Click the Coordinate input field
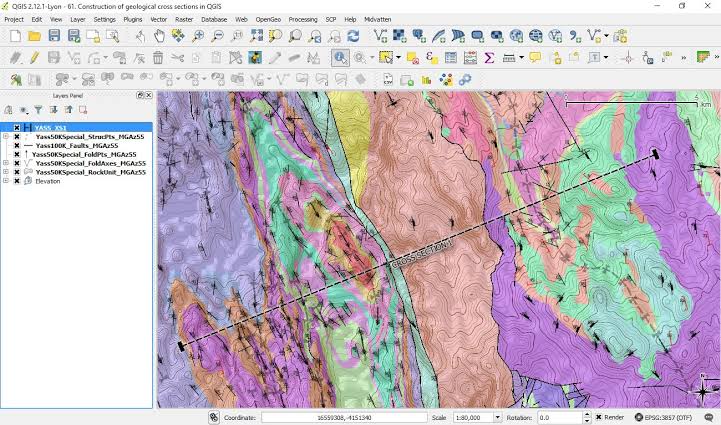The height and width of the screenshot is (425, 721). point(343,417)
